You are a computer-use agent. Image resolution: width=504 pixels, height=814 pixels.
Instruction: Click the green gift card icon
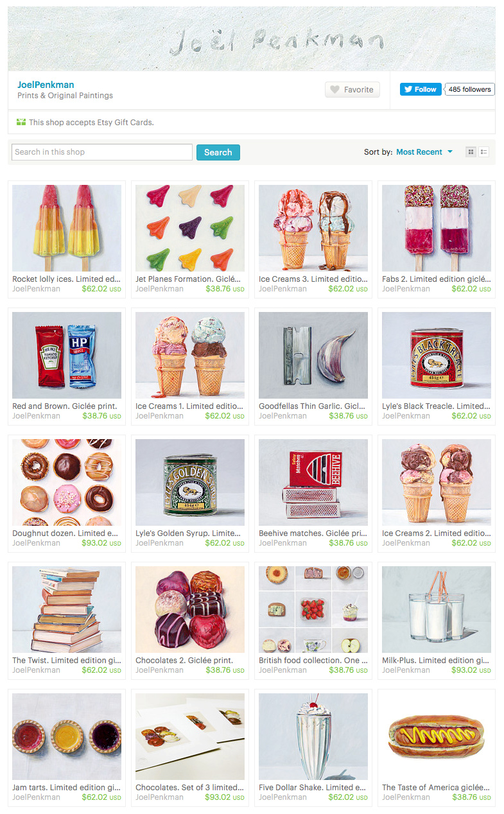pos(21,122)
